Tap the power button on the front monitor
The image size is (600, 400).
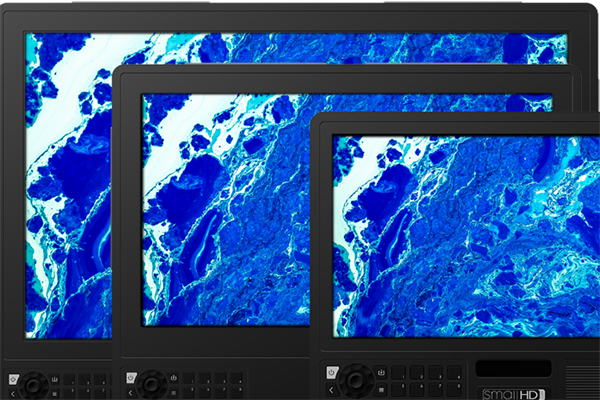[x=332, y=372]
